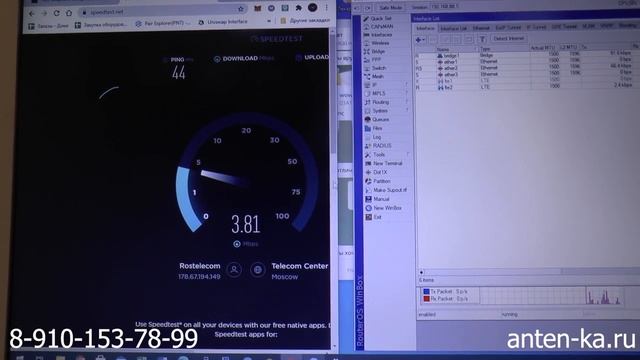Screen dimensions: 640x360
Task: Switch to Interface List tab
Action: click(453, 28)
